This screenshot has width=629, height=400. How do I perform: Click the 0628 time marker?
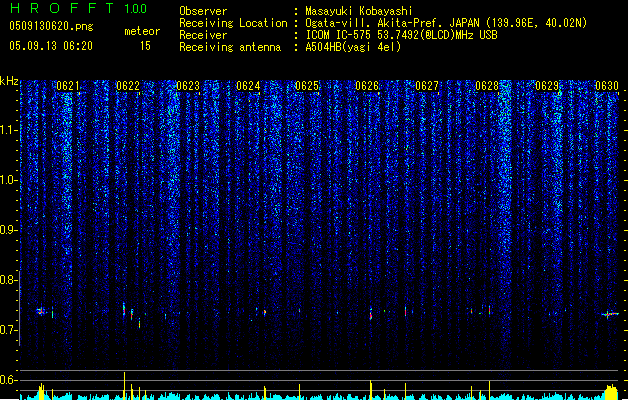487,86
